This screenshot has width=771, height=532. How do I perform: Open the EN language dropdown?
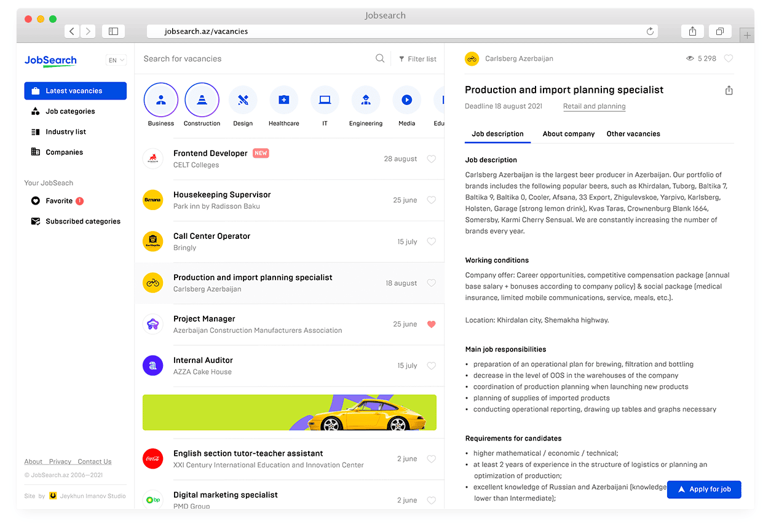click(x=116, y=60)
